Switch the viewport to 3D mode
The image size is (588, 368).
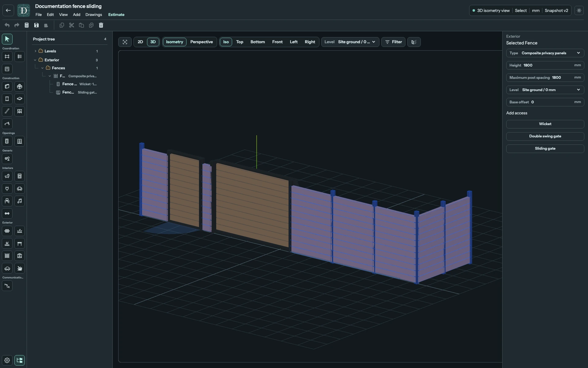pos(153,42)
